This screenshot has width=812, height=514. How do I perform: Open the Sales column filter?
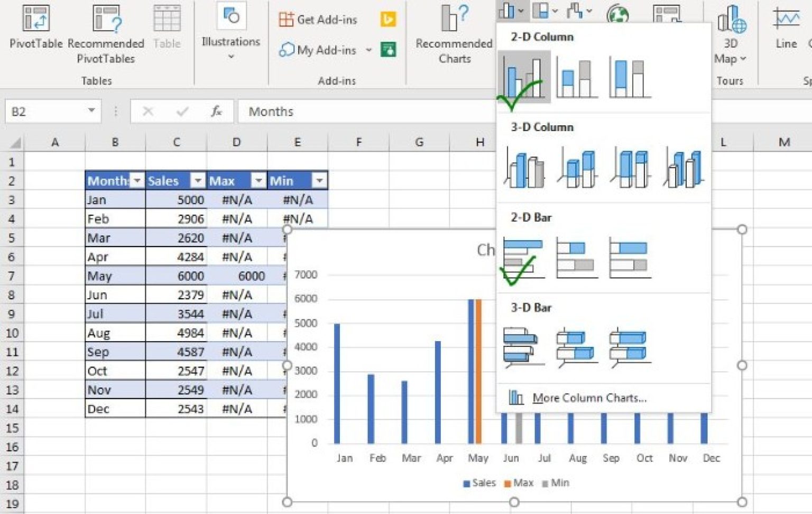pyautogui.click(x=198, y=180)
